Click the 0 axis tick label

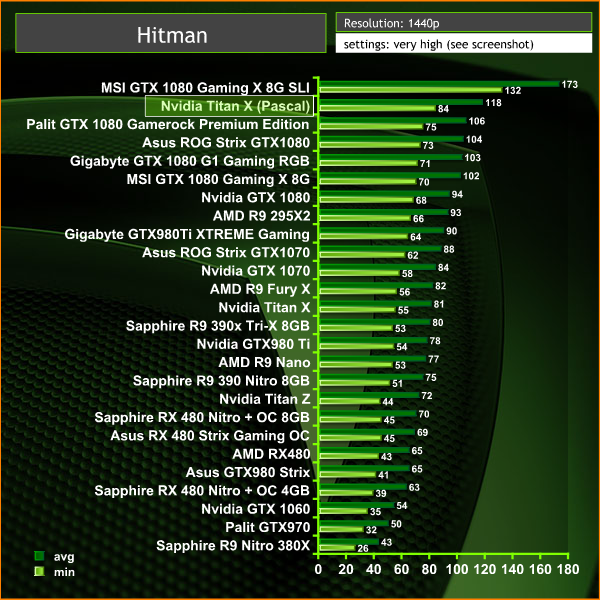318,569
